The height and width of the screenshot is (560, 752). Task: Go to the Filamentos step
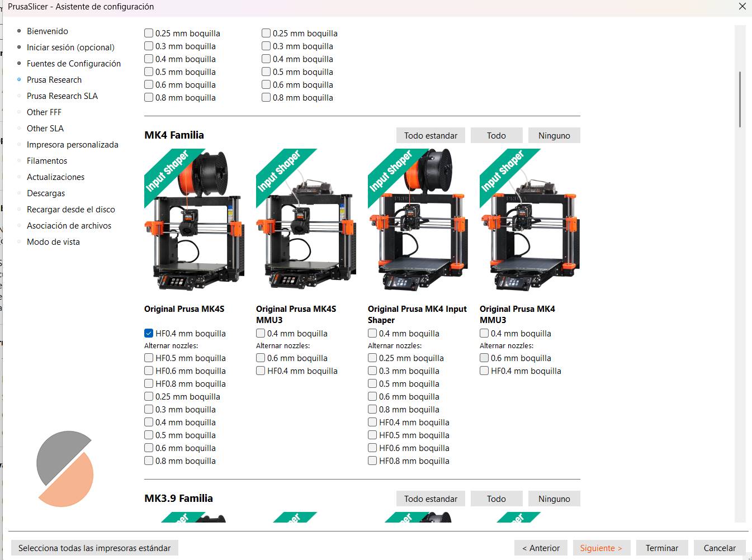(47, 161)
